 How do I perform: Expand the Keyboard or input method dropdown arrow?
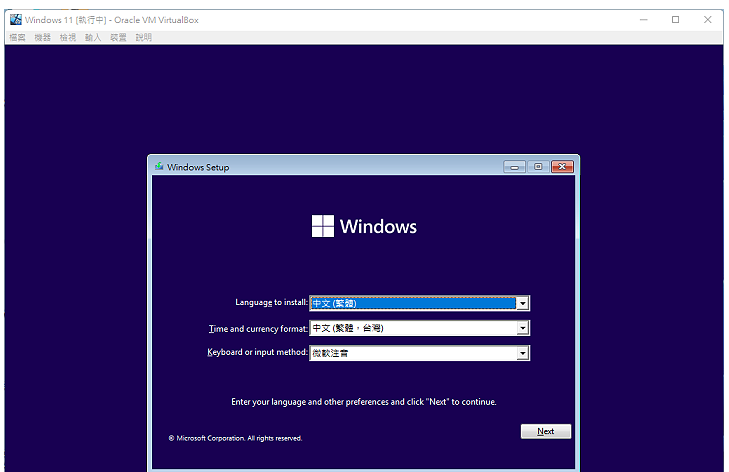click(x=523, y=353)
